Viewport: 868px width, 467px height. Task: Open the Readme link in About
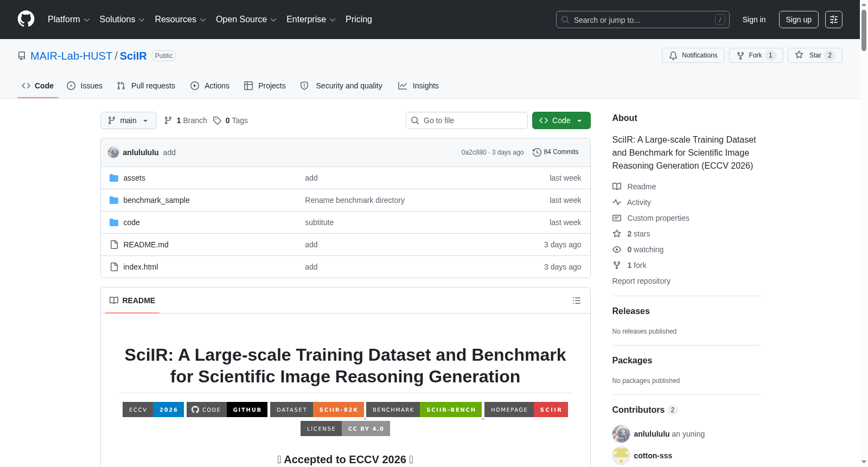[x=634, y=187]
